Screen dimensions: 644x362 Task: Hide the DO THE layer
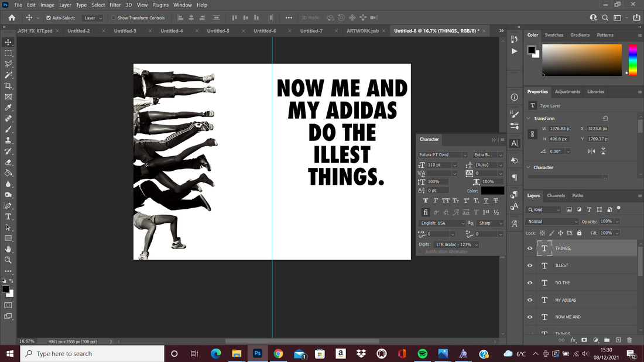(x=530, y=283)
